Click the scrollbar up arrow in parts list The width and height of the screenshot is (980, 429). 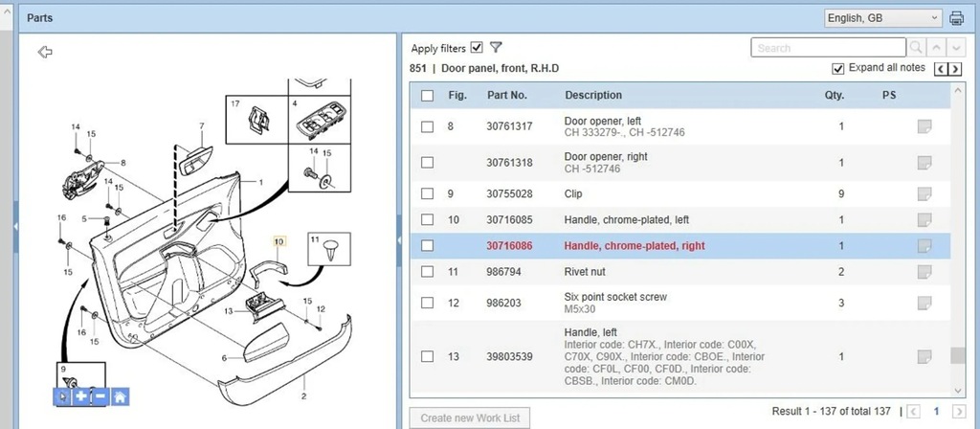coord(957,91)
